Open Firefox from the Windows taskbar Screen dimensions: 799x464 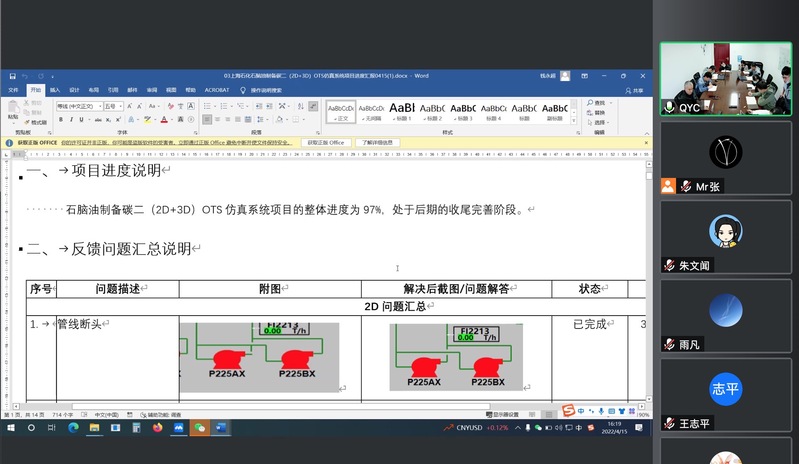click(x=157, y=427)
